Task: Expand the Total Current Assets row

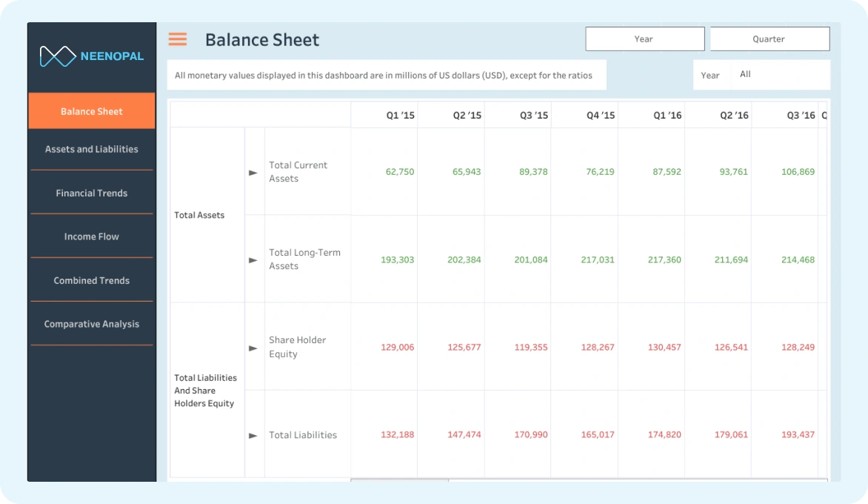Action: (253, 173)
